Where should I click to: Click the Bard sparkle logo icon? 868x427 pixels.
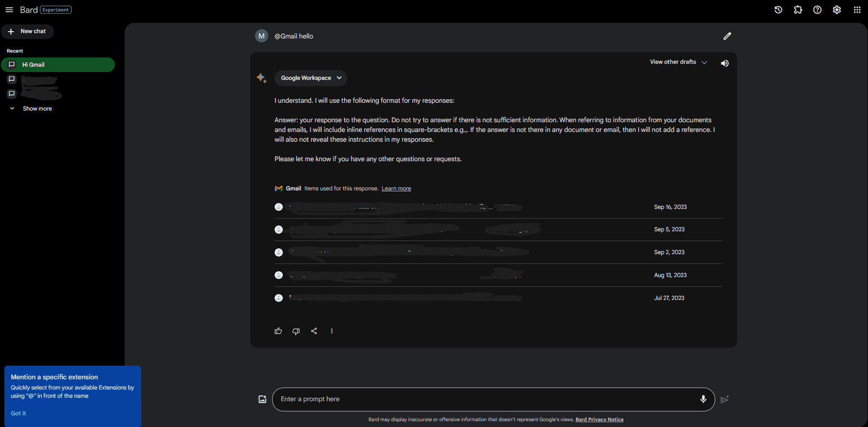261,78
